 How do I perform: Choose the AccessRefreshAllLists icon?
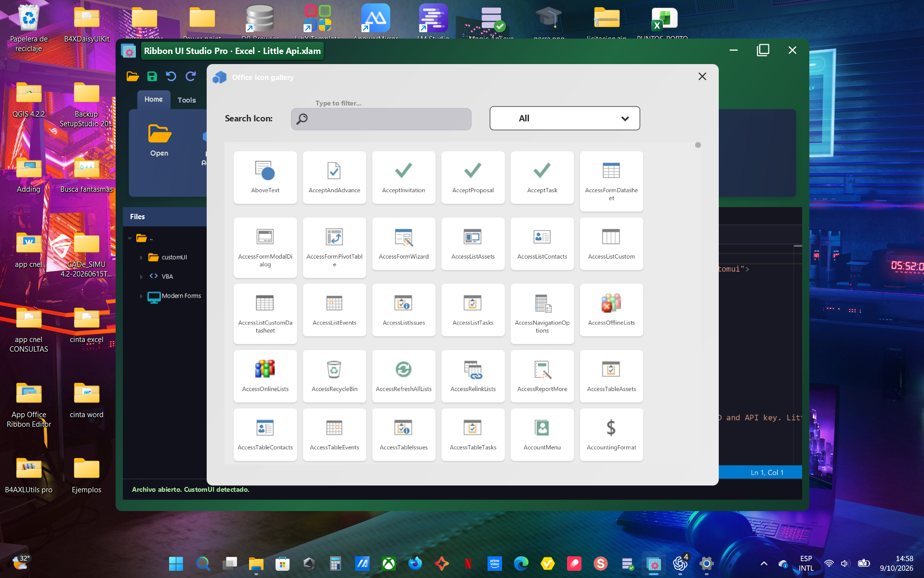tap(404, 376)
